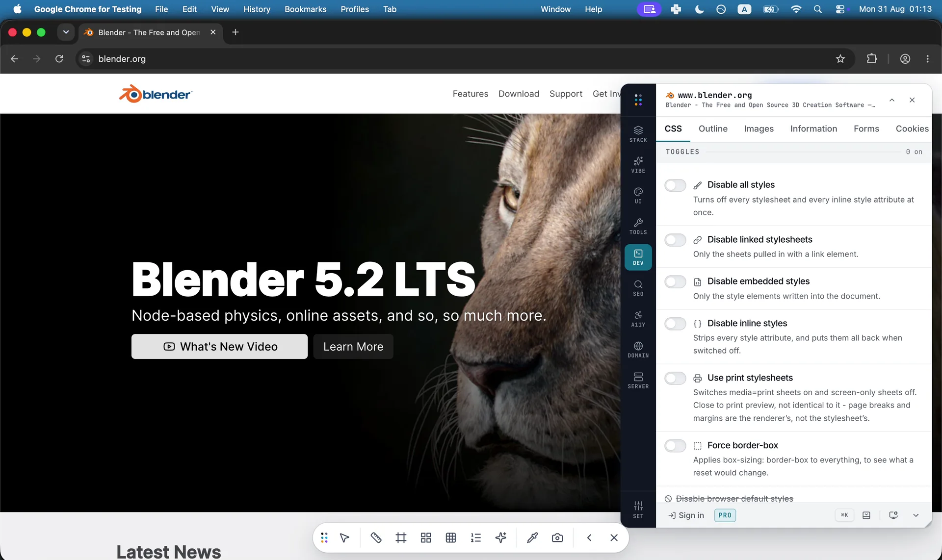The image size is (942, 560).
Task: Open Chrome tab search dropdown arrow
Action: coord(66,32)
